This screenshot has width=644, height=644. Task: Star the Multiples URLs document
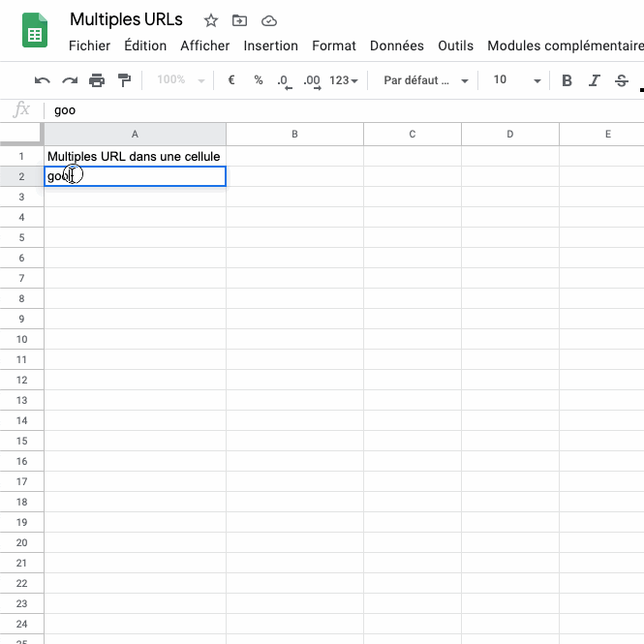click(211, 20)
